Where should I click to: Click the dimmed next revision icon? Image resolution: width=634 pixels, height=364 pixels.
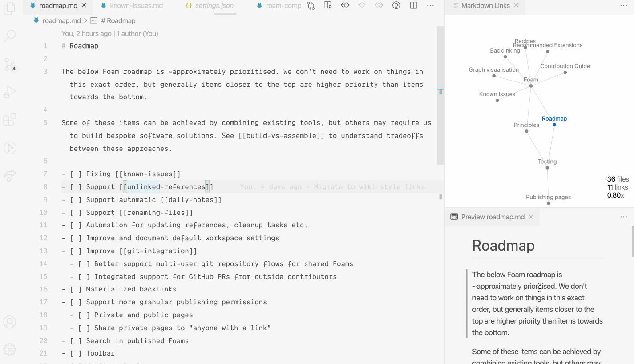(x=379, y=6)
